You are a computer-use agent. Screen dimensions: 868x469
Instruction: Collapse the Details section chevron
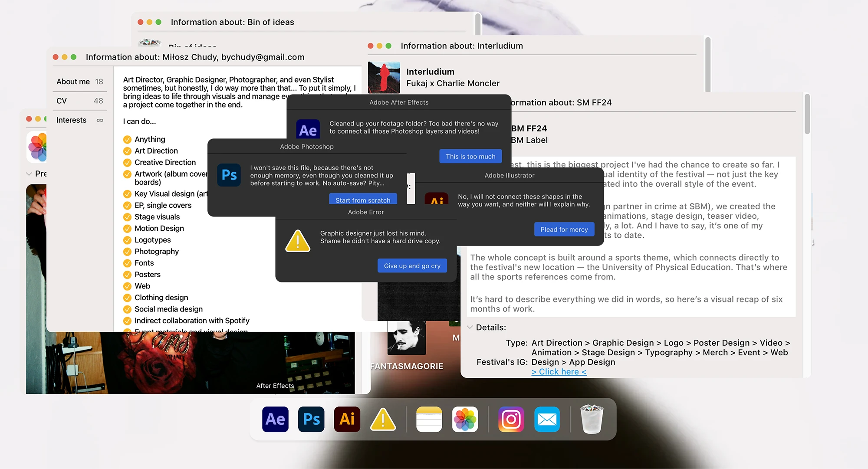click(470, 328)
